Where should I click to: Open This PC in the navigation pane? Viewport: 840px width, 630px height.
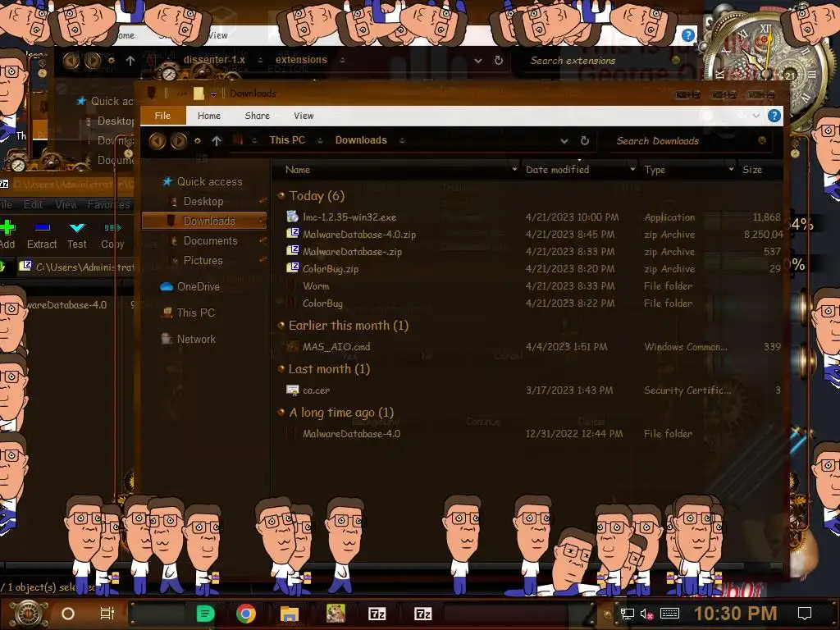pos(195,313)
